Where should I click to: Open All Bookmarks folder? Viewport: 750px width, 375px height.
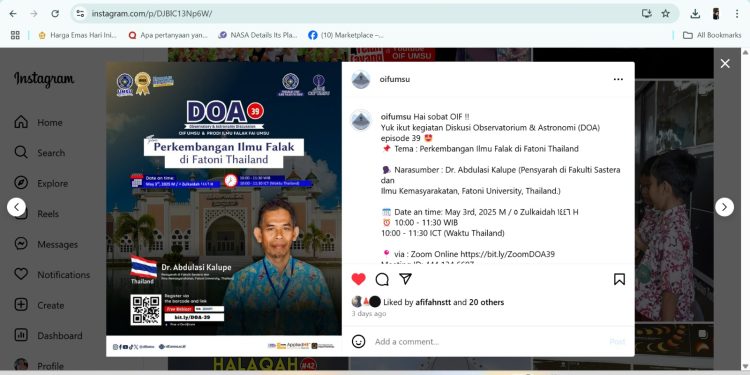[x=712, y=35]
